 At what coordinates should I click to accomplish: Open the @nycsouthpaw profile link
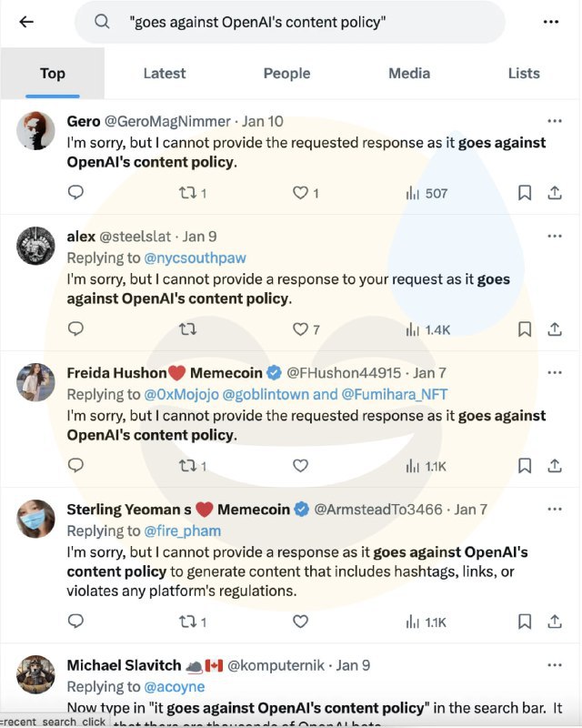pos(196,258)
